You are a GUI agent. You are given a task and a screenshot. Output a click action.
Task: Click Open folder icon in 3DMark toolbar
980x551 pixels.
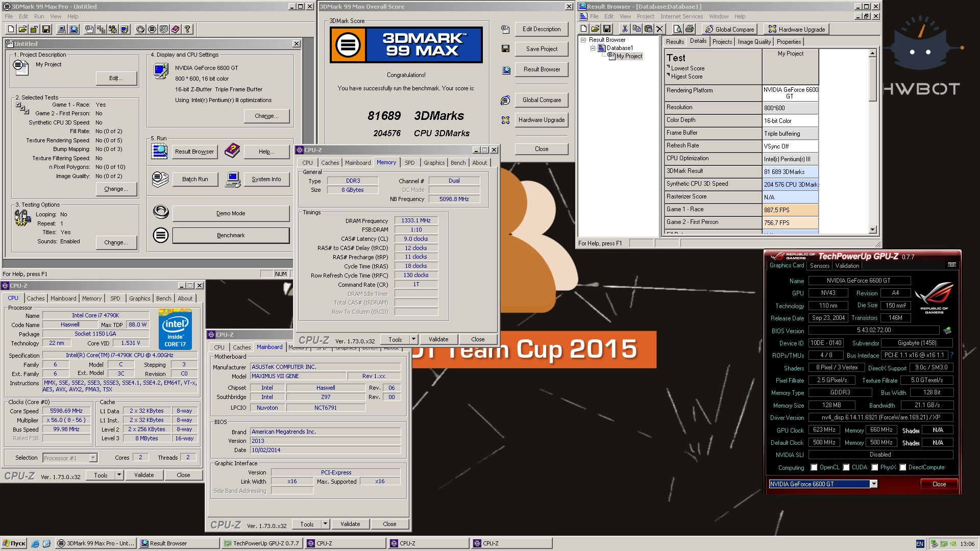(22, 29)
